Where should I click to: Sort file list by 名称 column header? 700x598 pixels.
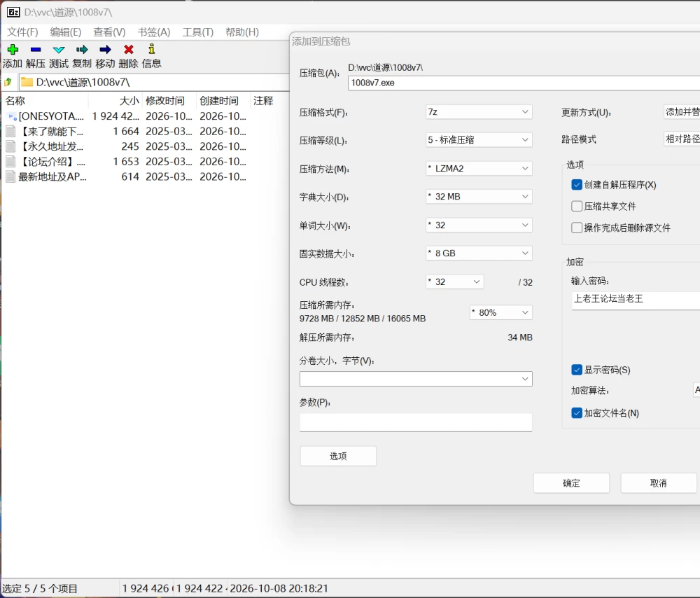[x=45, y=101]
